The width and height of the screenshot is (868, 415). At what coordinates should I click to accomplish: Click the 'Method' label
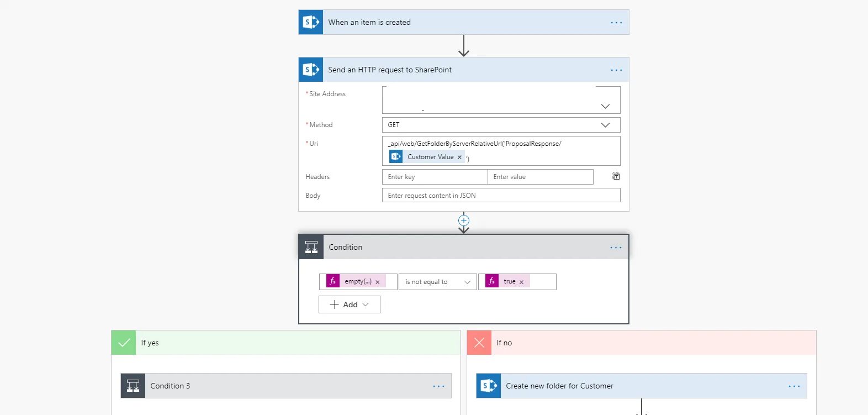tap(321, 125)
